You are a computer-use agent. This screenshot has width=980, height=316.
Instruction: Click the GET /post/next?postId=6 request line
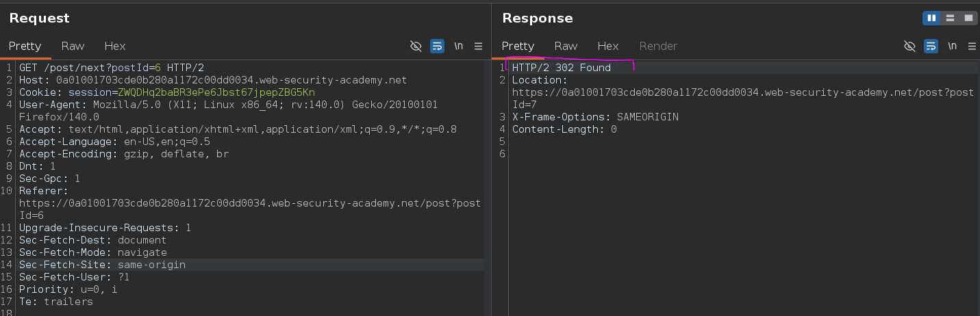(112, 68)
